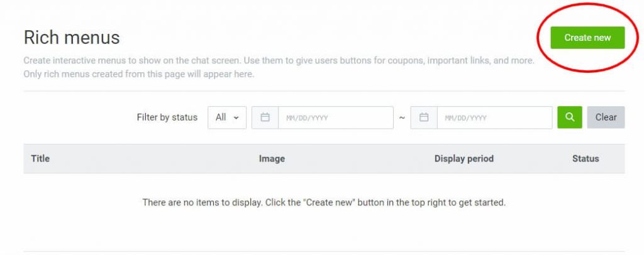Select the Display period column header
The width and height of the screenshot is (644, 255).
tap(464, 159)
